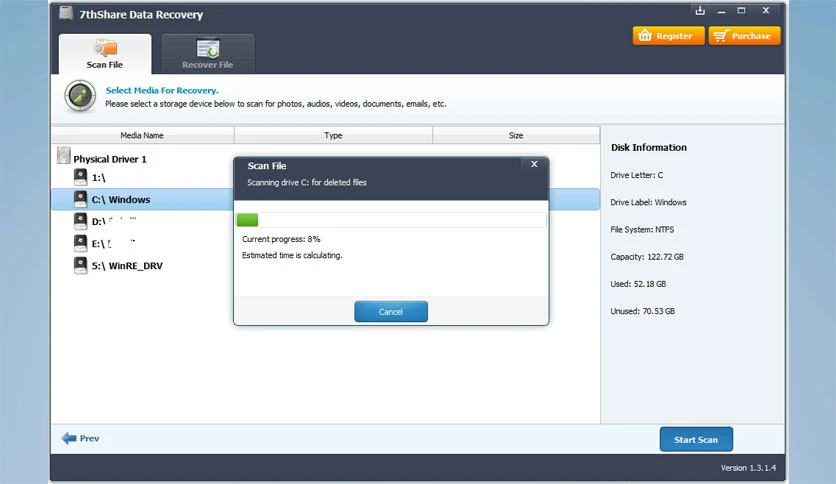Close the Scan File dialog
The height and width of the screenshot is (484, 836).
[x=534, y=164]
